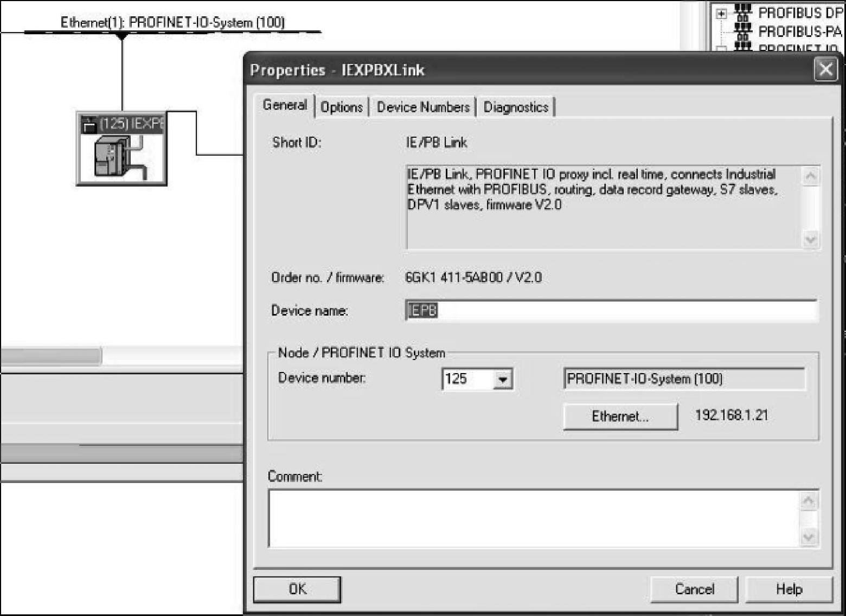Close the Properties - IEXPBXLink dialog
846x616 pixels.
825,69
